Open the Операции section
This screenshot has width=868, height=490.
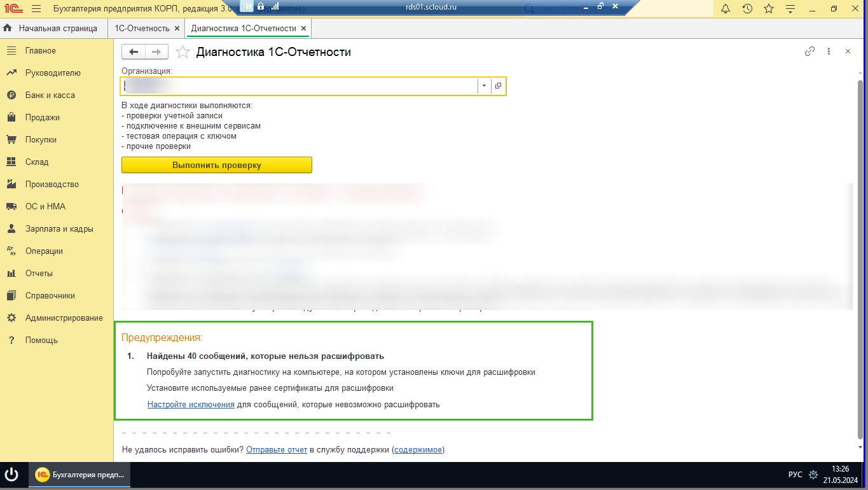click(x=57, y=251)
